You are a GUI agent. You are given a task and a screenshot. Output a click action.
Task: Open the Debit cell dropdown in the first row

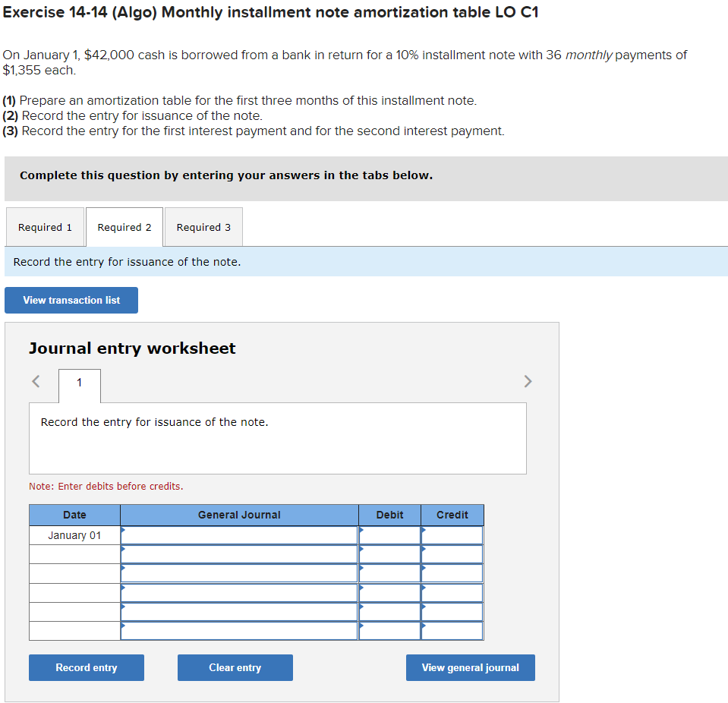point(363,534)
